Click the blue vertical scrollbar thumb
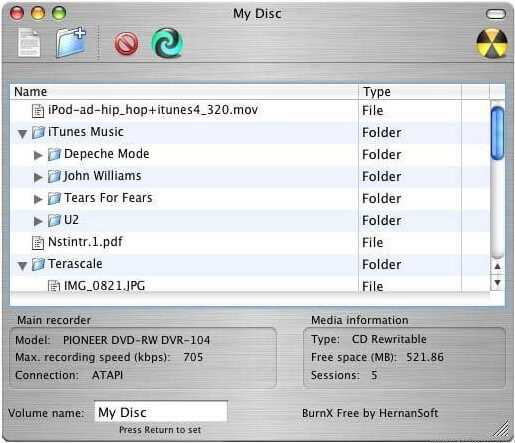This screenshot has height=443, width=515. [497, 133]
